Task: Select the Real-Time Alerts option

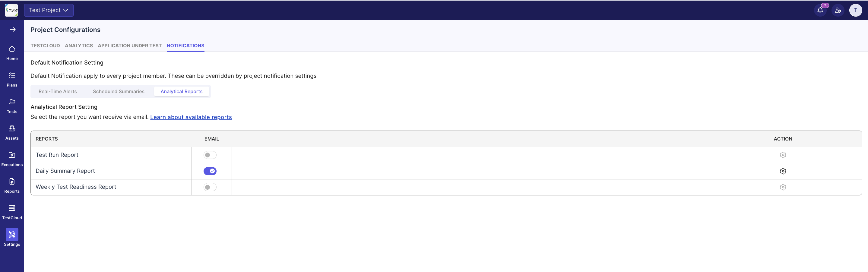Action: 58,91
